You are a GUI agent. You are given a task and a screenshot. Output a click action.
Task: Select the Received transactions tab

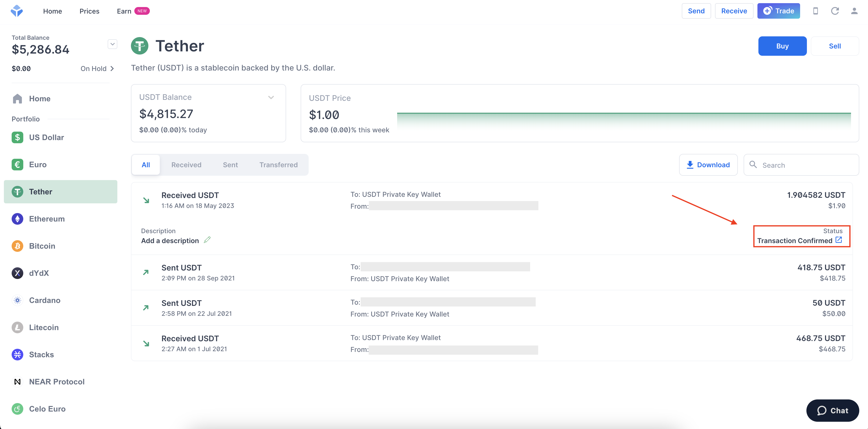coord(186,164)
